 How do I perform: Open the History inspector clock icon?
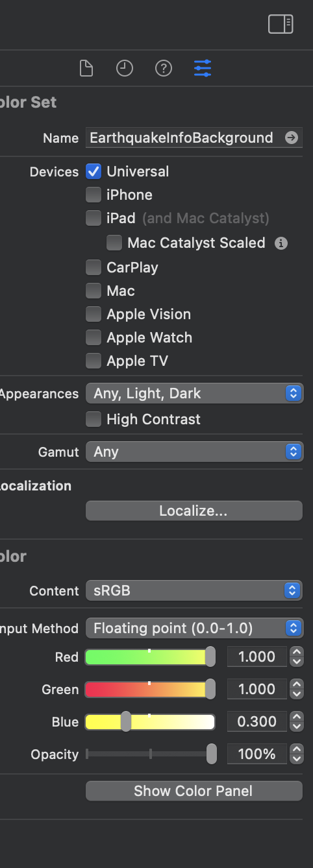(x=125, y=68)
